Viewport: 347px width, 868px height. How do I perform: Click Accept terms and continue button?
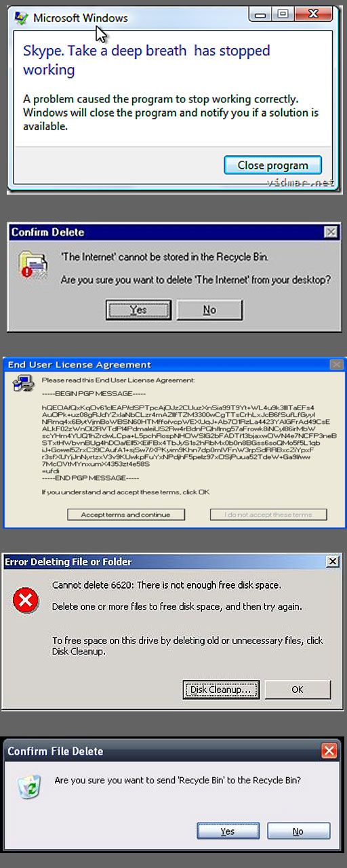126,515
